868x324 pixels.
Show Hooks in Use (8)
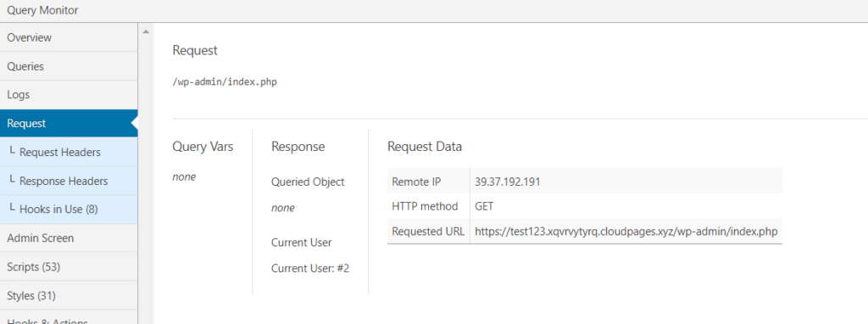[x=69, y=209]
